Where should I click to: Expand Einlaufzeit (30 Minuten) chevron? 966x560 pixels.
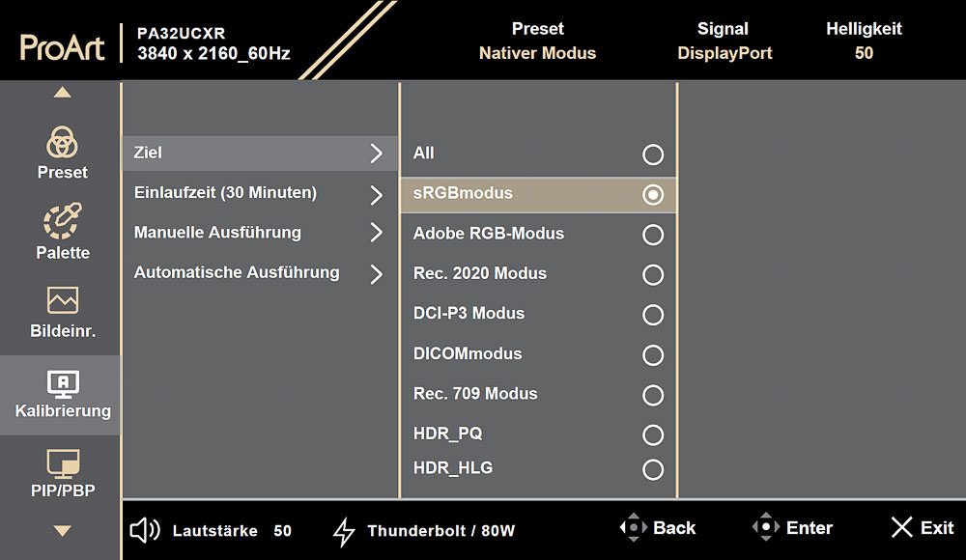click(377, 195)
